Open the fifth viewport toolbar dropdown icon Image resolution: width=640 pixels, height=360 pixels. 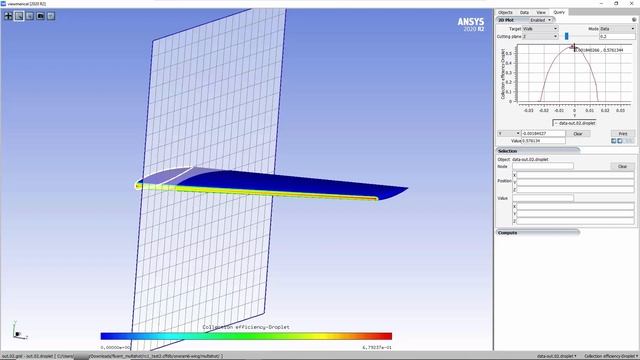click(51, 16)
